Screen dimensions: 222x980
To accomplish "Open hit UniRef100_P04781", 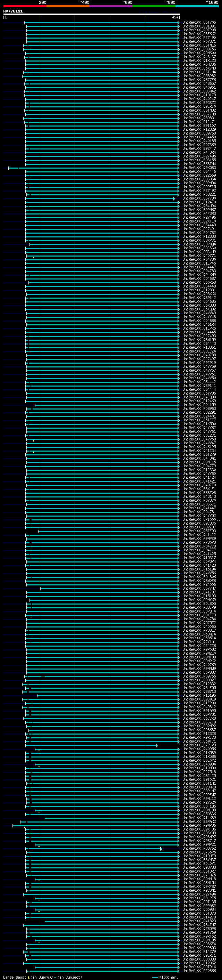I will point(199,512).
